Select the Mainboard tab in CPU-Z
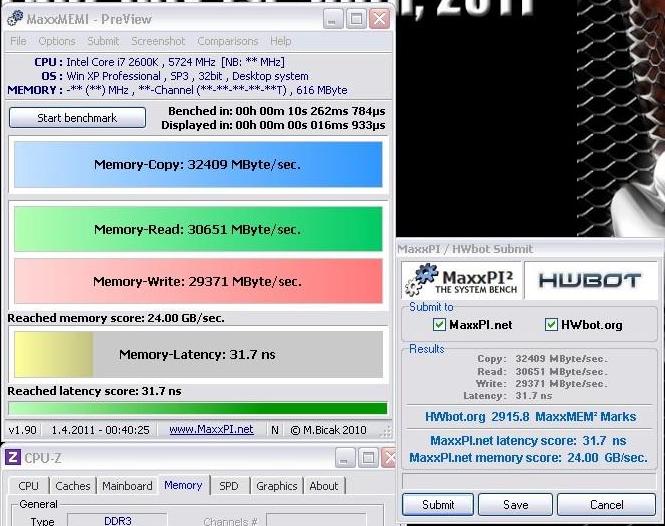The image size is (665, 526). [127, 486]
